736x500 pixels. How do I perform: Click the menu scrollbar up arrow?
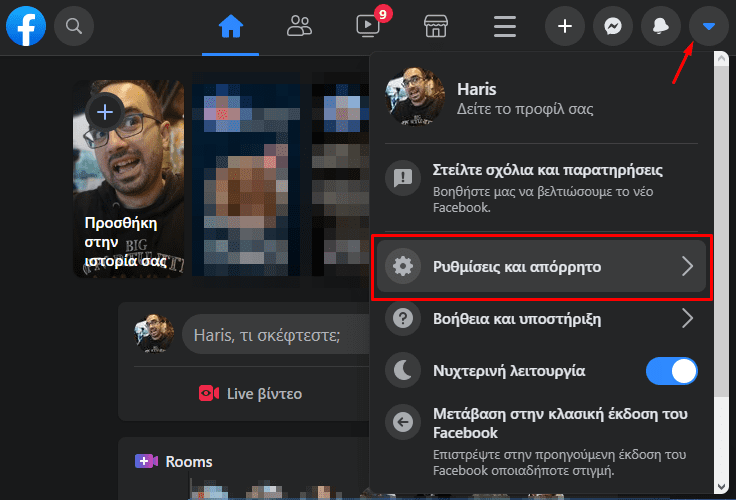(x=721, y=59)
